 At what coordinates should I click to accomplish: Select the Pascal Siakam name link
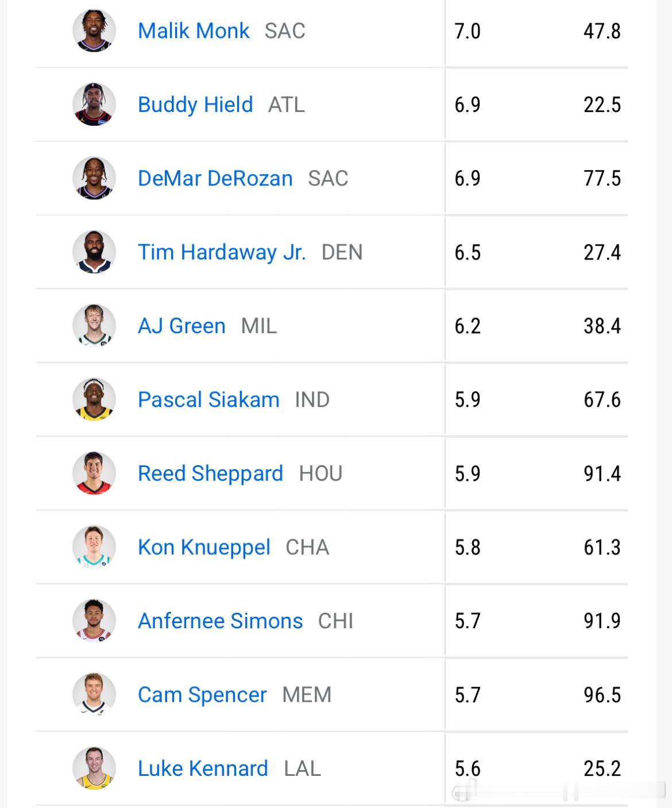[208, 400]
